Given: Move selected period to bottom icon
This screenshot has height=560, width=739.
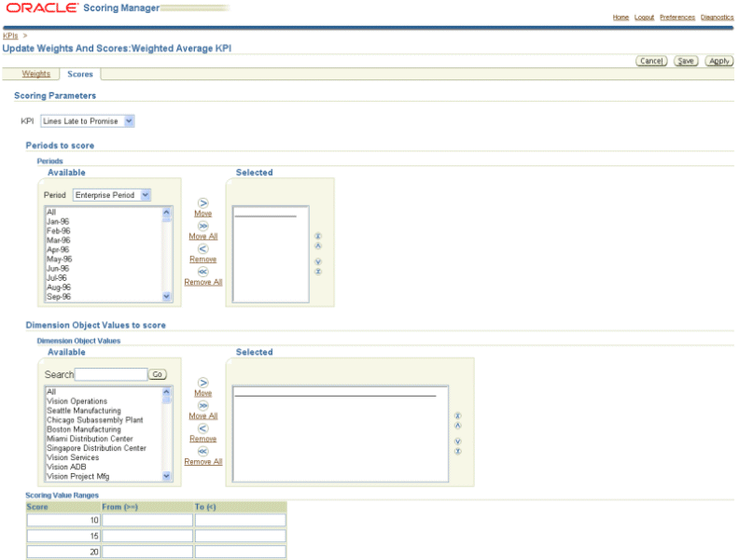Looking at the screenshot, I should (318, 272).
